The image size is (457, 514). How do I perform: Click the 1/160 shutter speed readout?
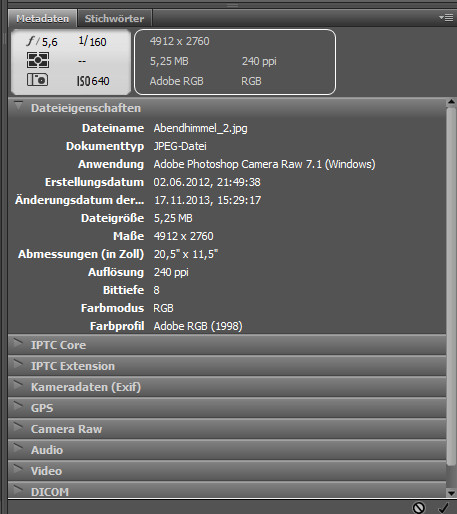[x=92, y=41]
